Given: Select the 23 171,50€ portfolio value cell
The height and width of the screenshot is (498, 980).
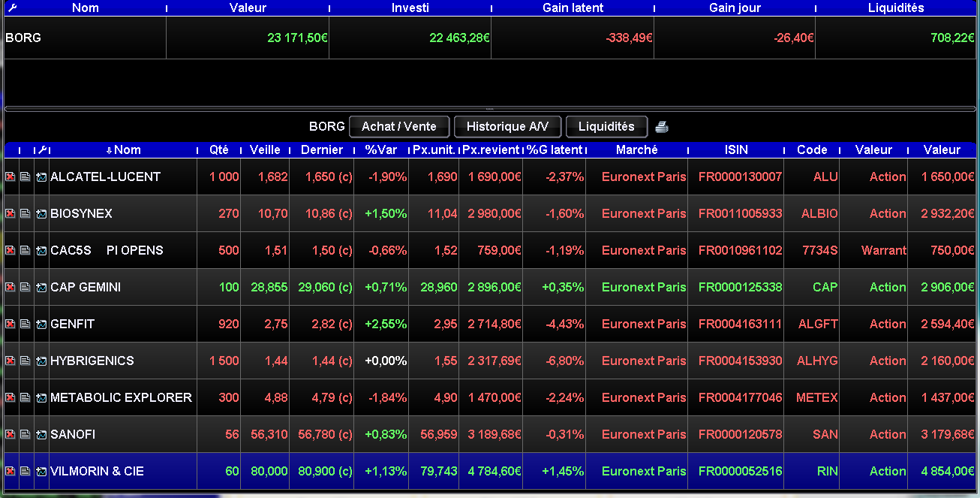Looking at the screenshot, I should point(248,38).
